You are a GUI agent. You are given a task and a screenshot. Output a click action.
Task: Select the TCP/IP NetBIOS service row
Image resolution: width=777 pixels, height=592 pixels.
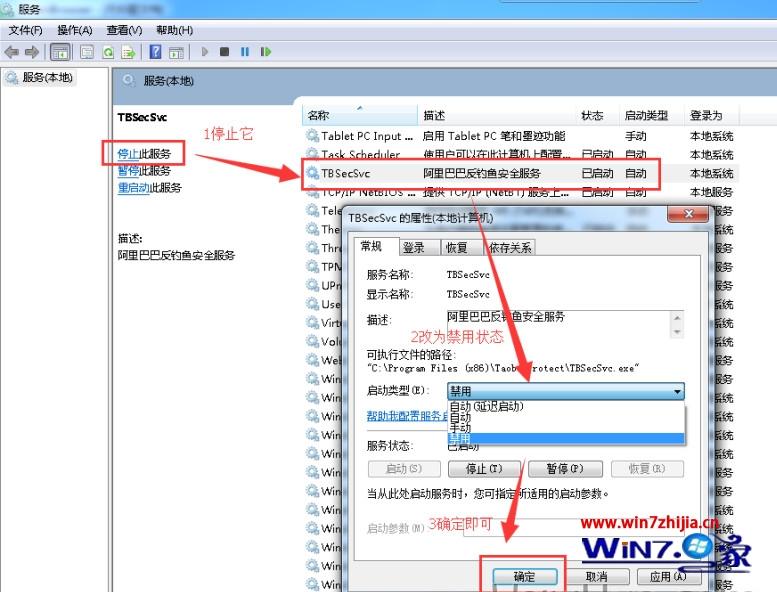tap(519, 192)
